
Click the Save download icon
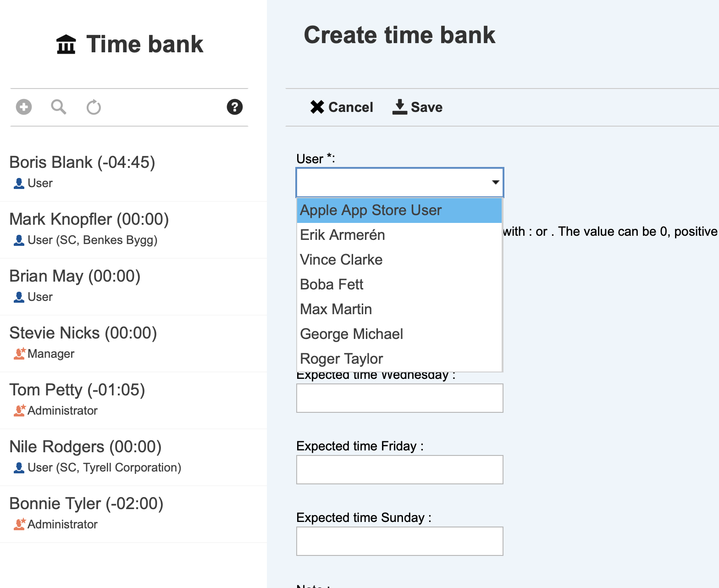coord(400,107)
